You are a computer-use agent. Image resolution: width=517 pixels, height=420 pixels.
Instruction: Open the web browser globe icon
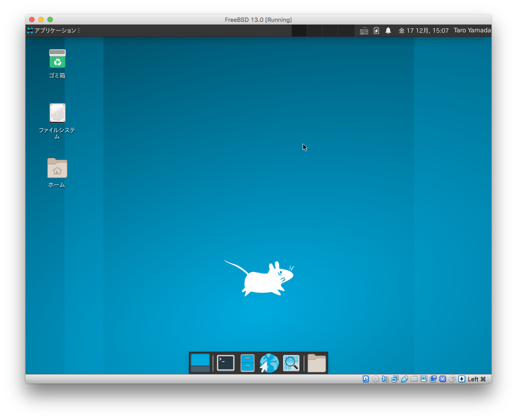pyautogui.click(x=269, y=363)
